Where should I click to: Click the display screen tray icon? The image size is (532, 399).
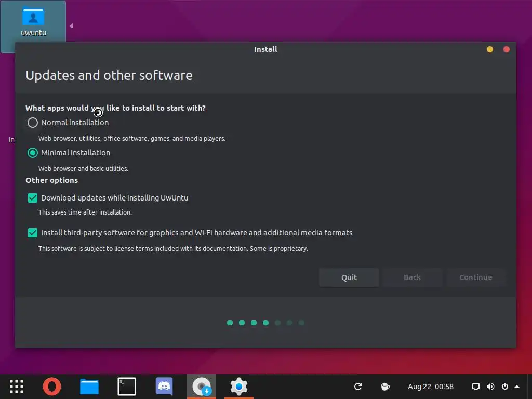476,387
